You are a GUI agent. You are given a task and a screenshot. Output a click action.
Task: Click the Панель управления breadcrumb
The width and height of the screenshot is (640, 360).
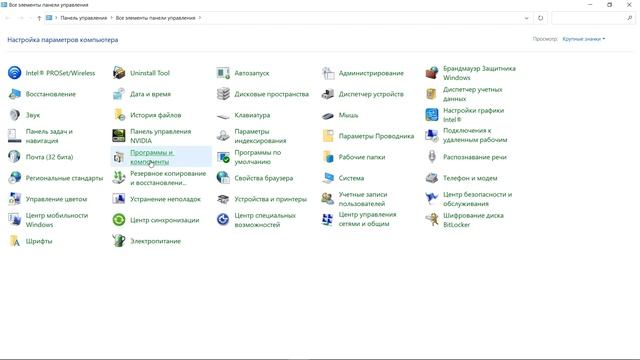[84, 18]
